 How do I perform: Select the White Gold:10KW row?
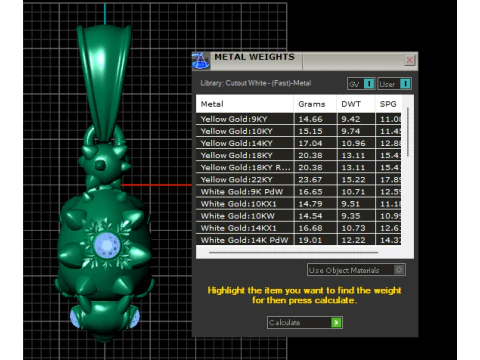[299, 216]
